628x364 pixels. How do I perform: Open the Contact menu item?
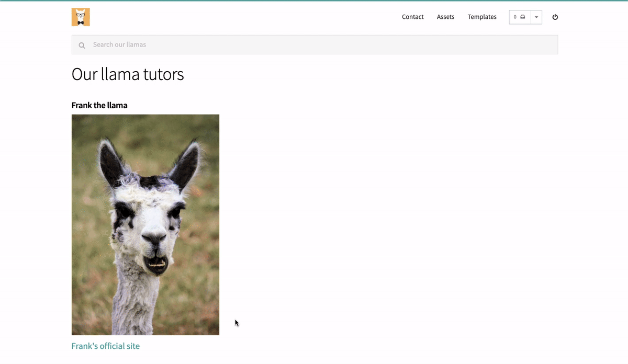(x=413, y=17)
